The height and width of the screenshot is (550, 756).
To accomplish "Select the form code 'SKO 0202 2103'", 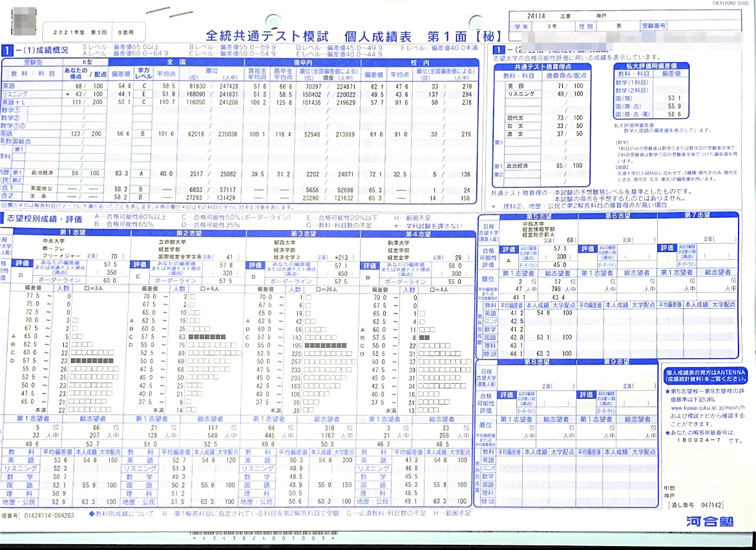I will click(730, 3).
